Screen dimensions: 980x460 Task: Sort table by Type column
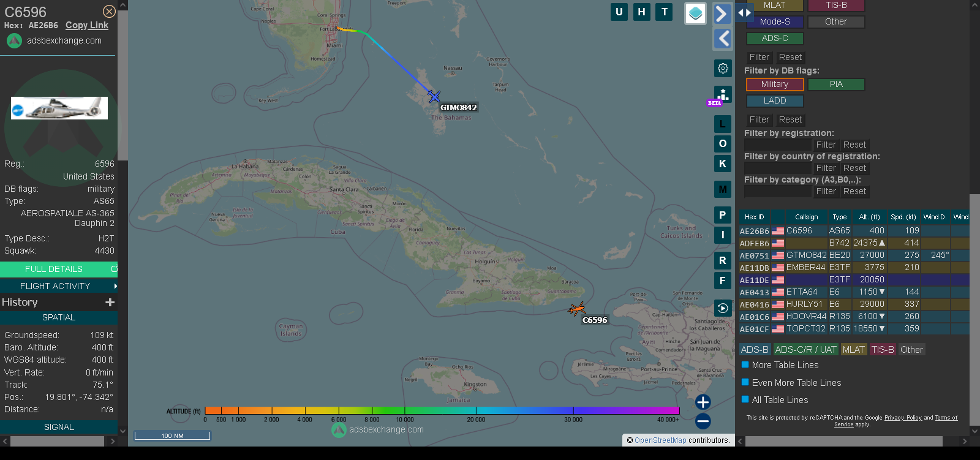click(x=840, y=217)
